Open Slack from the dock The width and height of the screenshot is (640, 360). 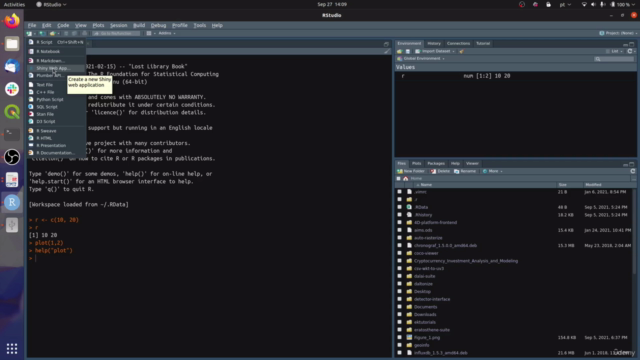point(12,89)
